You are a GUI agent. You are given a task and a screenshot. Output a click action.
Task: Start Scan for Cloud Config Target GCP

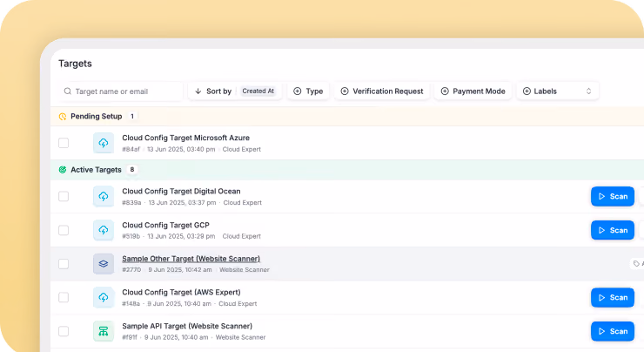coord(613,230)
